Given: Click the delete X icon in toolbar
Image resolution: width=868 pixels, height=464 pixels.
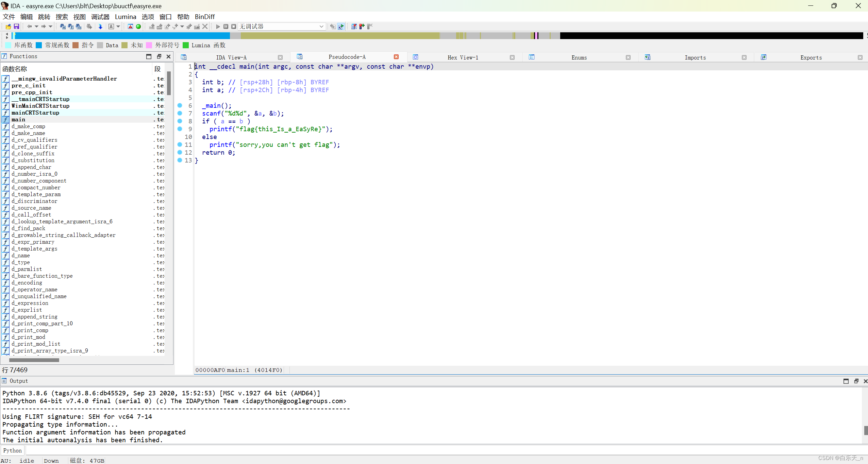Looking at the screenshot, I should pyautogui.click(x=205, y=27).
